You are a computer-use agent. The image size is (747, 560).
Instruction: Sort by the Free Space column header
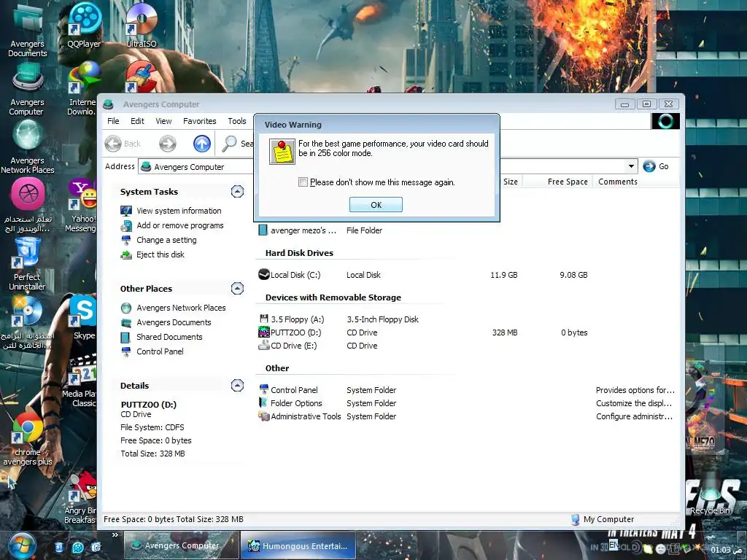pyautogui.click(x=558, y=182)
